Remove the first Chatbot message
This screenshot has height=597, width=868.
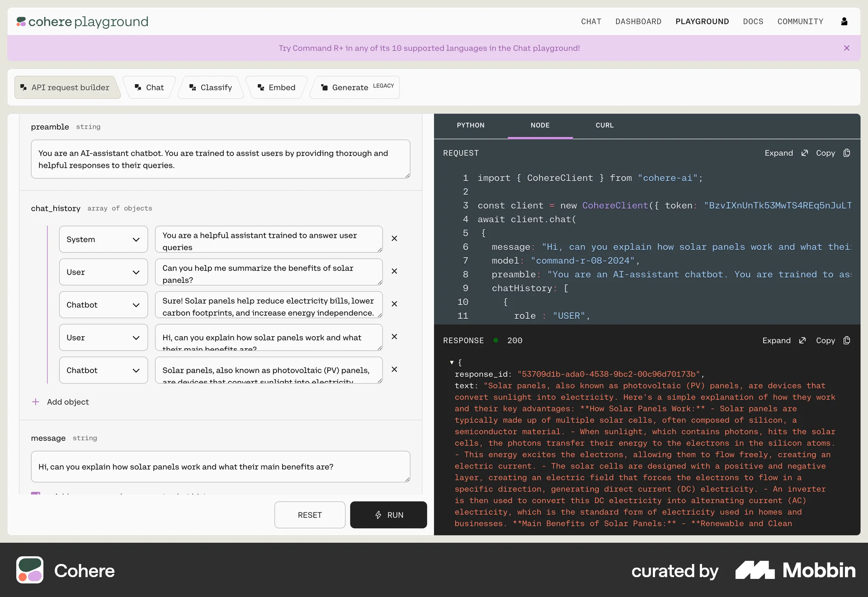pos(394,304)
